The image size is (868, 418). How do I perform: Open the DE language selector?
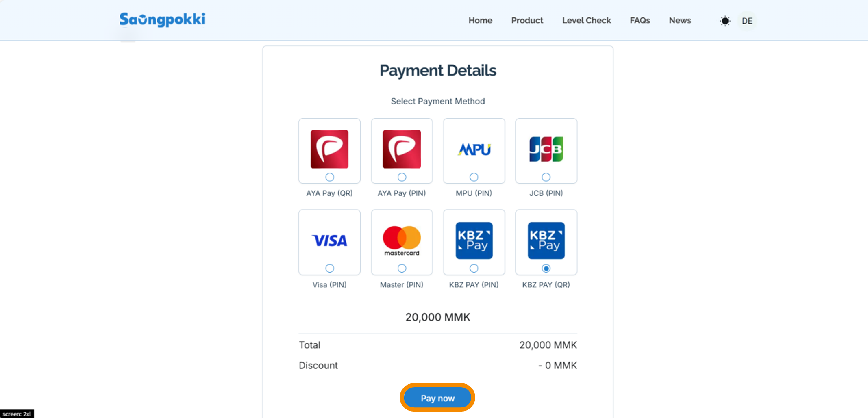pos(747,21)
